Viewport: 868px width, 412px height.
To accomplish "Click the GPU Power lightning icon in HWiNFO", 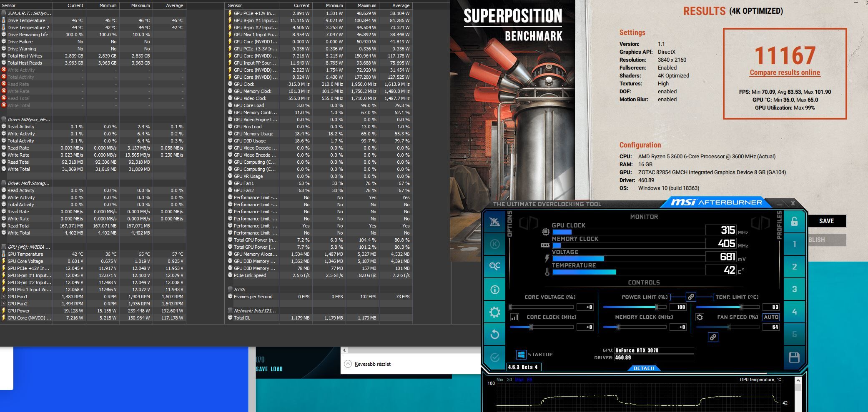I will (4, 311).
